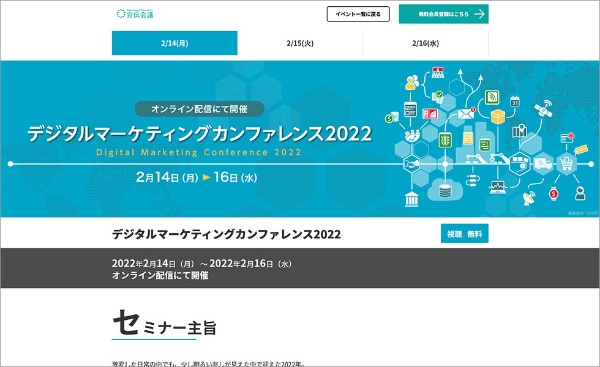
Task: Click the black heading デジタルマーケティングカンファレンス2022
Action: point(226,234)
